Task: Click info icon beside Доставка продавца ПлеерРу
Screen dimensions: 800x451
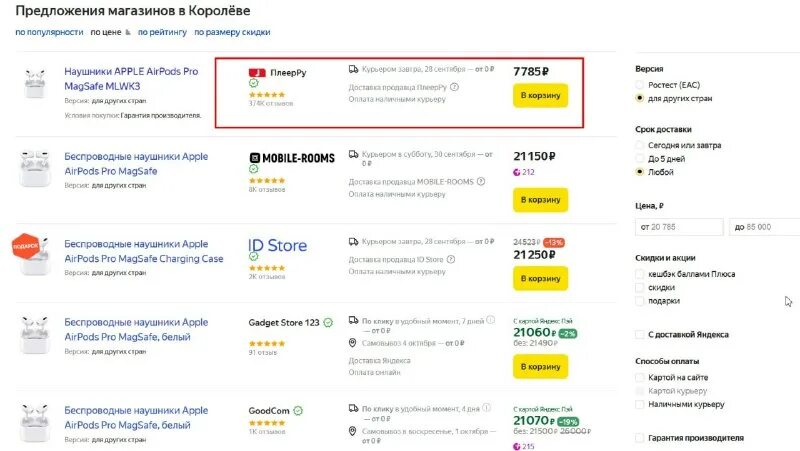Action: coord(455,87)
